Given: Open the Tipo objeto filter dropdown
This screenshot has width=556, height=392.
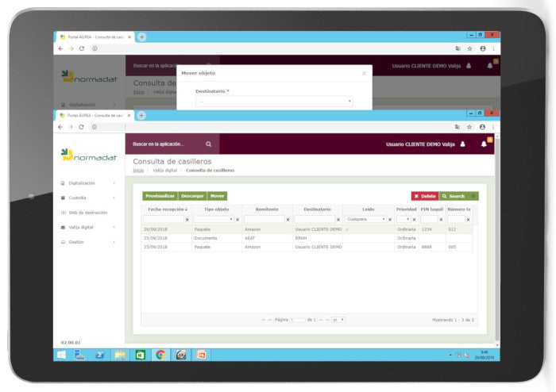Looking at the screenshot, I should [x=213, y=219].
